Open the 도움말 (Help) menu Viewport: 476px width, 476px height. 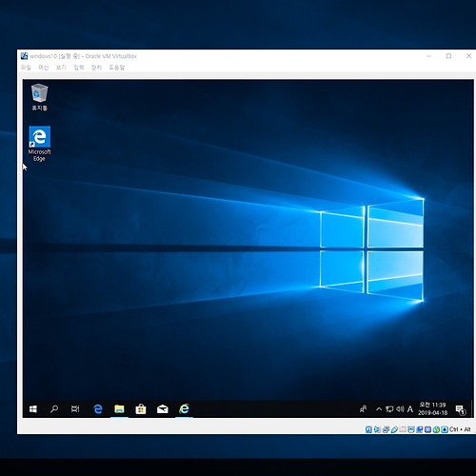[116, 68]
